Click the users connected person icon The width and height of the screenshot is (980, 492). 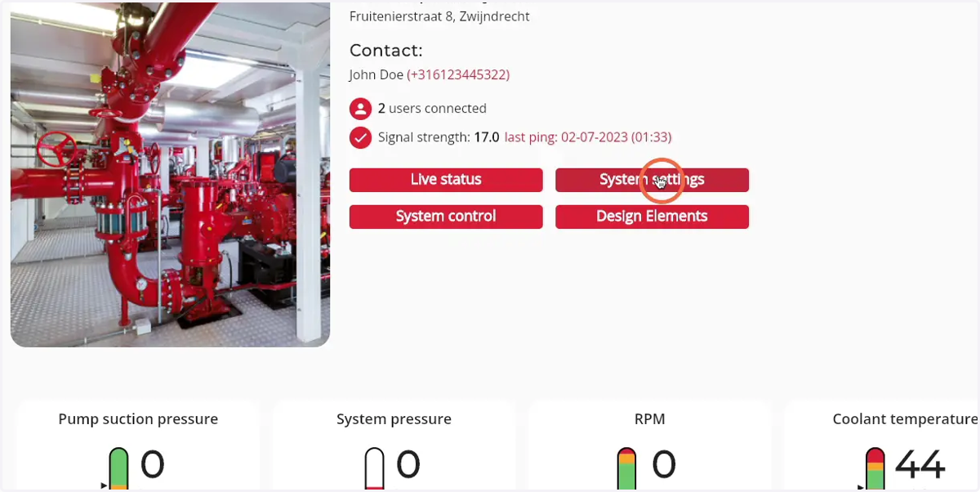point(360,109)
